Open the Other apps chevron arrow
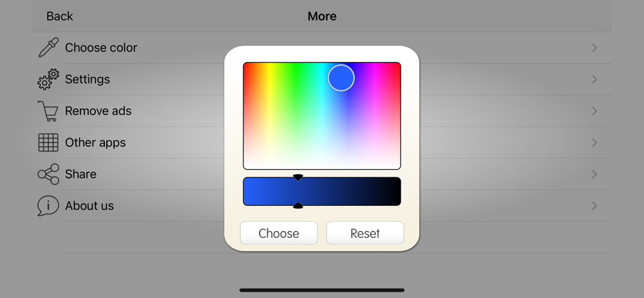 (x=594, y=143)
